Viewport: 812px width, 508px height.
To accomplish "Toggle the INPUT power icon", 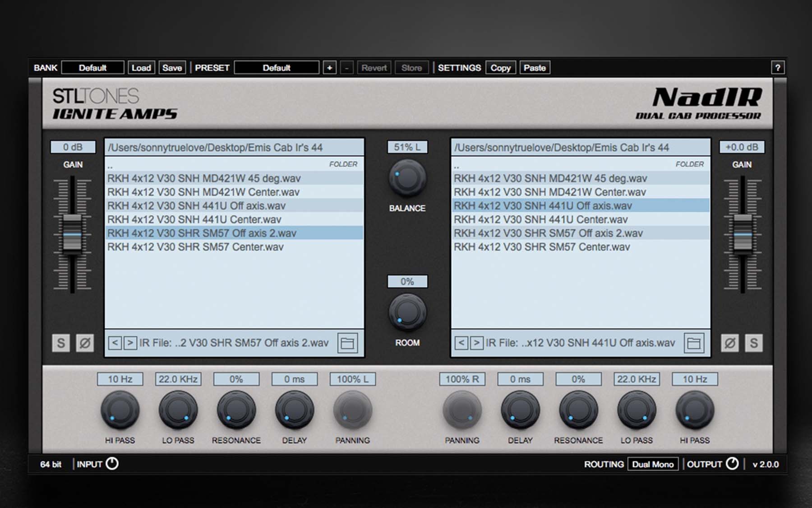I will click(112, 464).
